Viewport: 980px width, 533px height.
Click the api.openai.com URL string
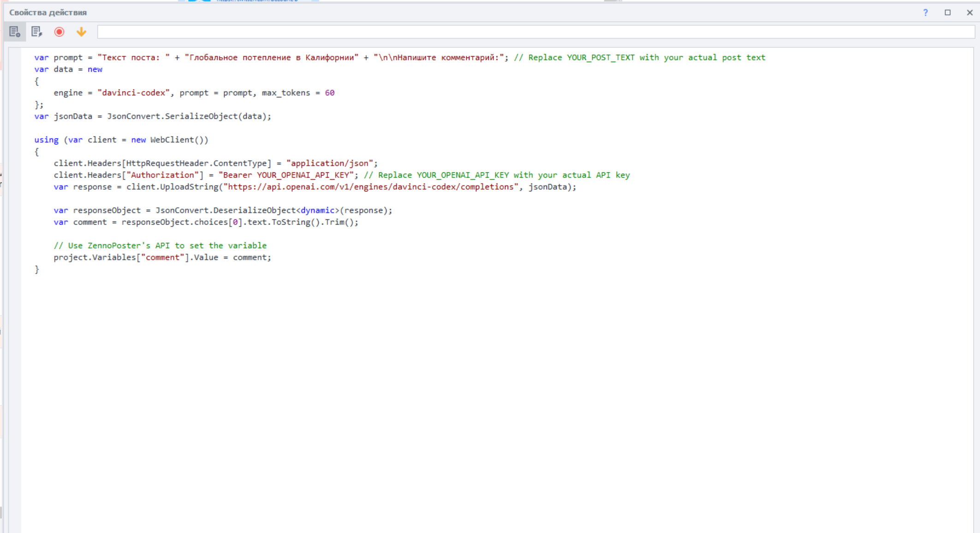[371, 187]
